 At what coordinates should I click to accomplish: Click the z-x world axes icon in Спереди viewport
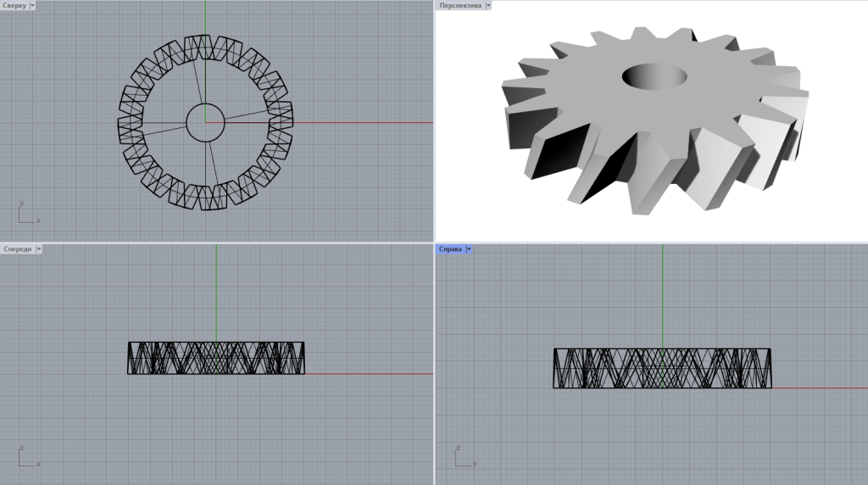(28, 457)
